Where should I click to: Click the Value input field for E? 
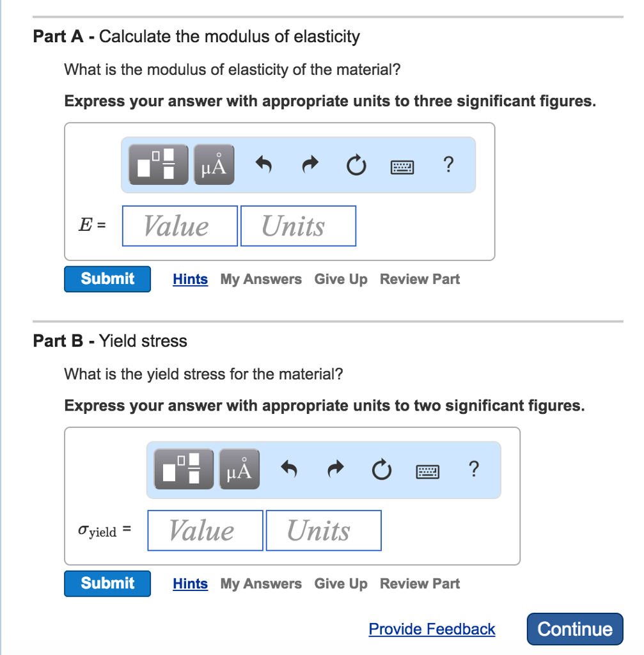coord(179,225)
